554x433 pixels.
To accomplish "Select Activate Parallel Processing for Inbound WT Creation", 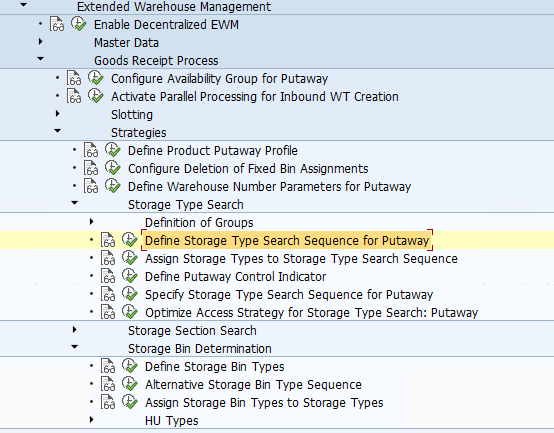I will [x=255, y=96].
